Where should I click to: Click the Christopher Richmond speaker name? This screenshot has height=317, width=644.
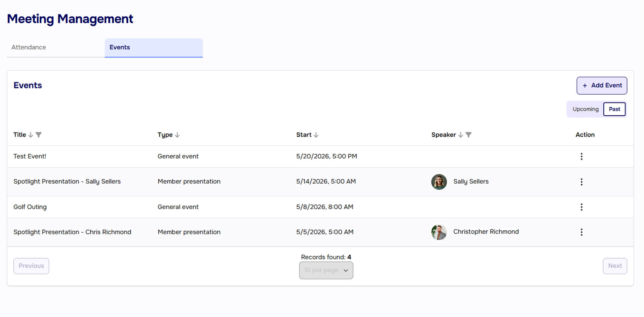point(486,232)
